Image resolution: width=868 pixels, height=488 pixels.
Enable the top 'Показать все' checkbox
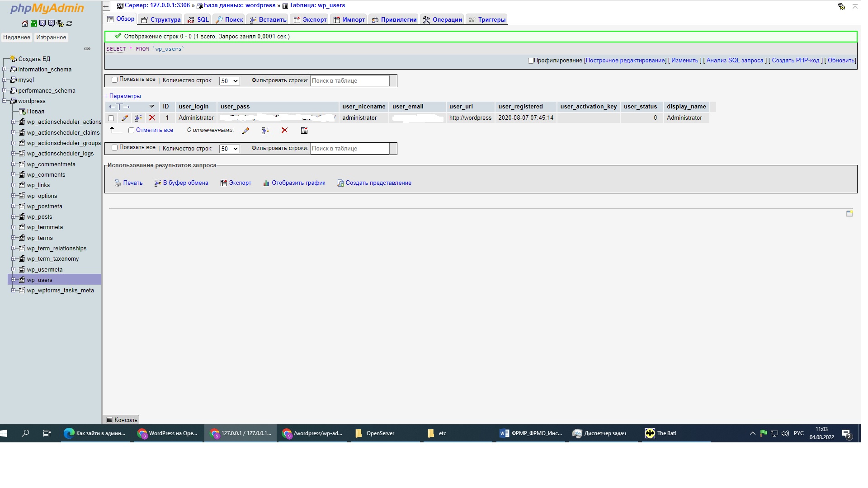tap(114, 80)
